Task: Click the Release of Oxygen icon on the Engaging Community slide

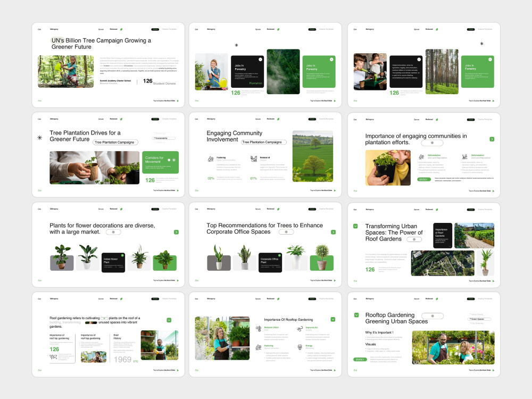Action: click(x=253, y=159)
